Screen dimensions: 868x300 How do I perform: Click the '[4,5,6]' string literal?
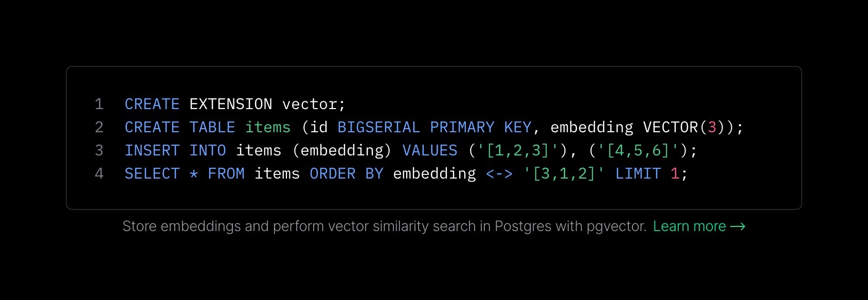point(638,151)
